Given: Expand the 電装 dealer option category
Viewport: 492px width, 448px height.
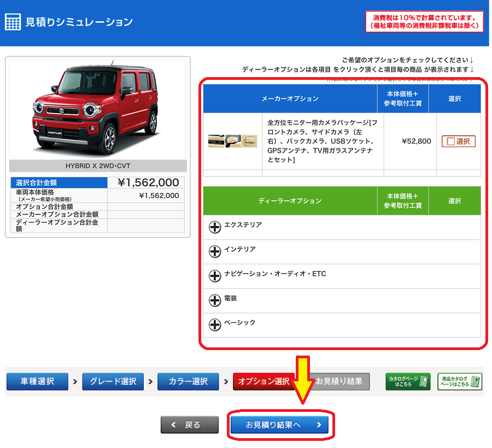Looking at the screenshot, I should pos(215,300).
